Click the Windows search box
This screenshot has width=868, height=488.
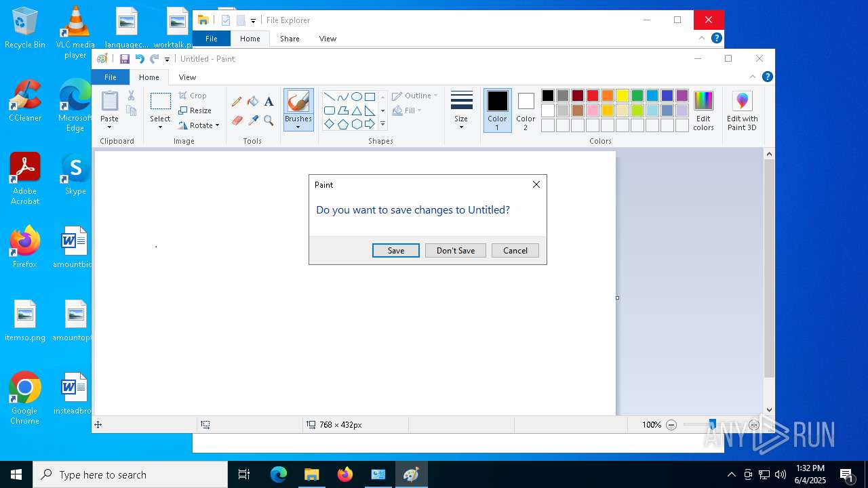pos(130,474)
